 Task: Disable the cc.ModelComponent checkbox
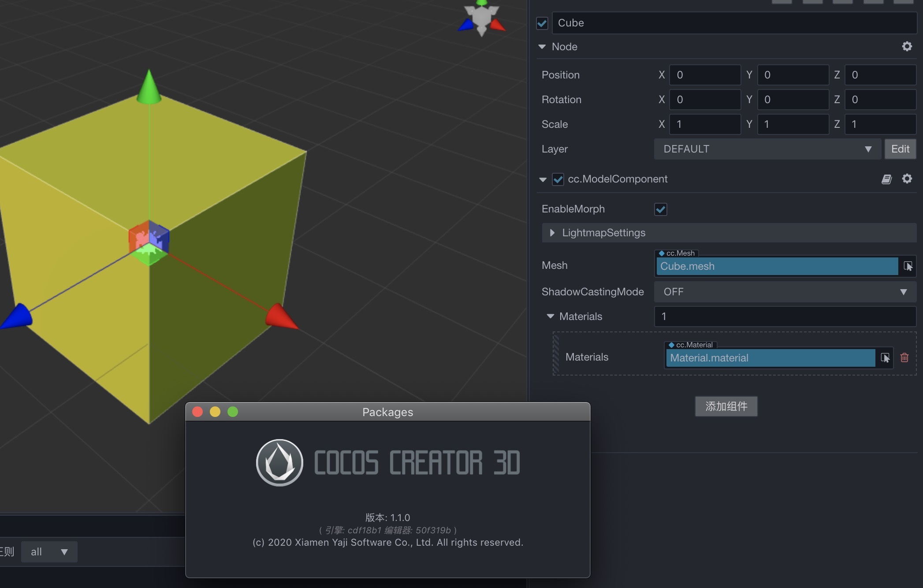(558, 179)
